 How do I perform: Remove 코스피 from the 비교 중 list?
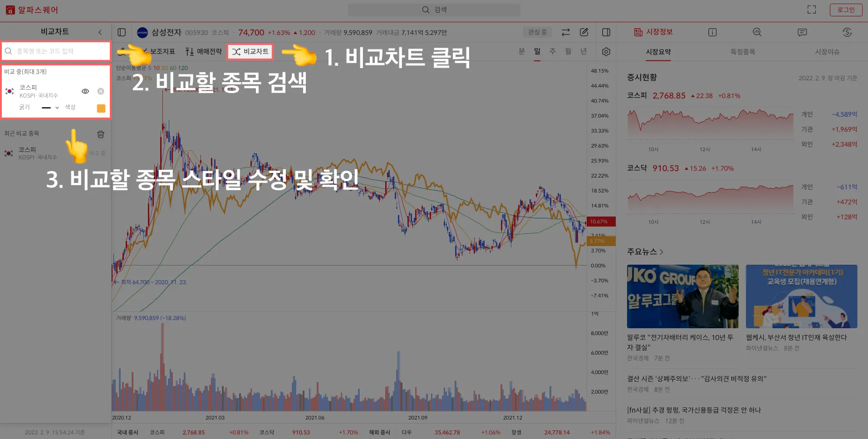[x=101, y=91]
